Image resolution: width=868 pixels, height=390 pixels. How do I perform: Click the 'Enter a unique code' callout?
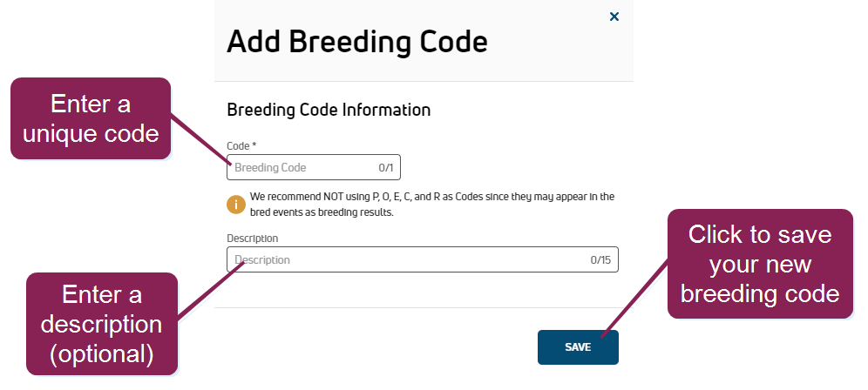click(91, 118)
